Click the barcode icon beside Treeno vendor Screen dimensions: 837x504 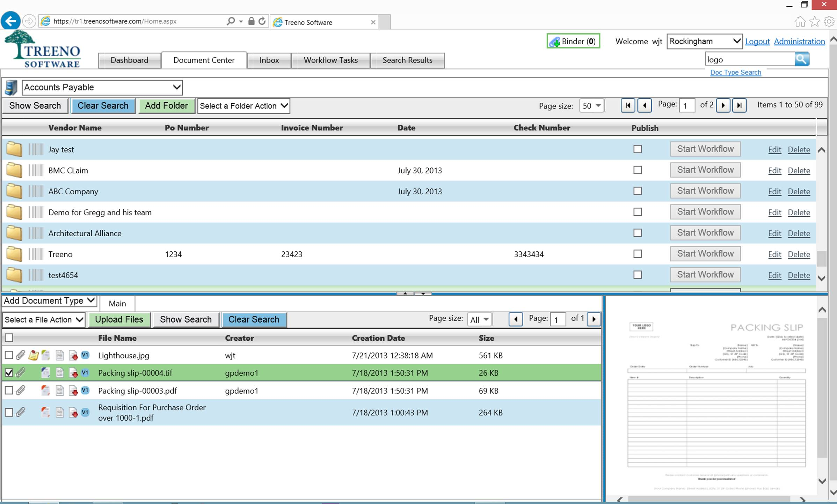[x=36, y=254]
